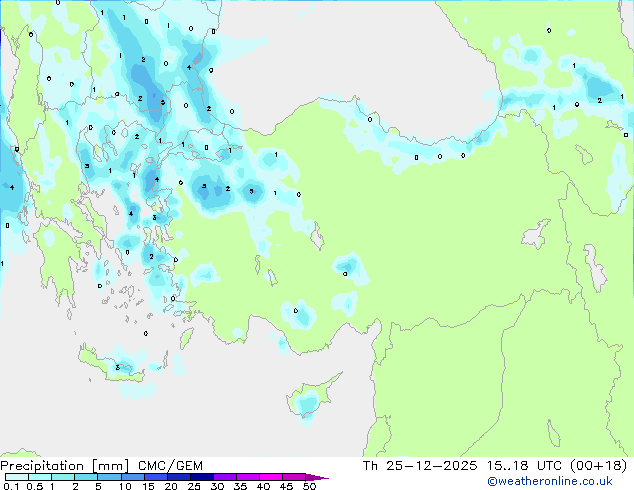Select the '40' legend scale label
Screen dimensions: 634x490
(x=263, y=486)
